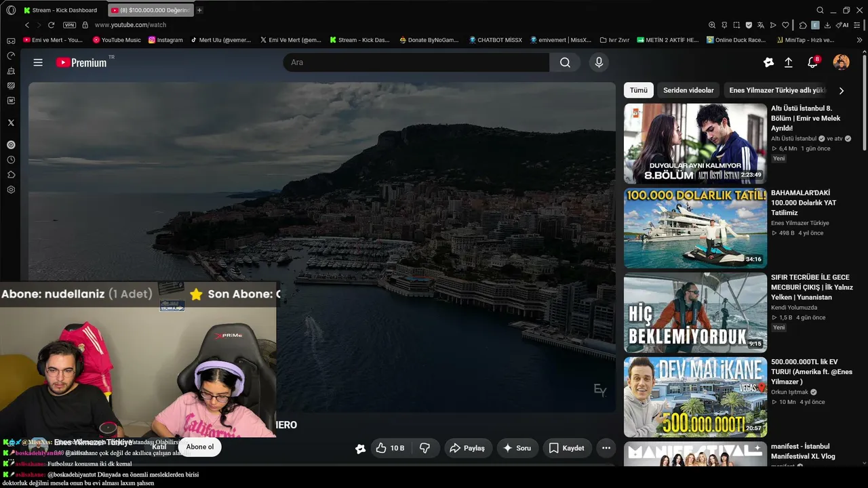Select the Tümü filter chip

coord(639,90)
